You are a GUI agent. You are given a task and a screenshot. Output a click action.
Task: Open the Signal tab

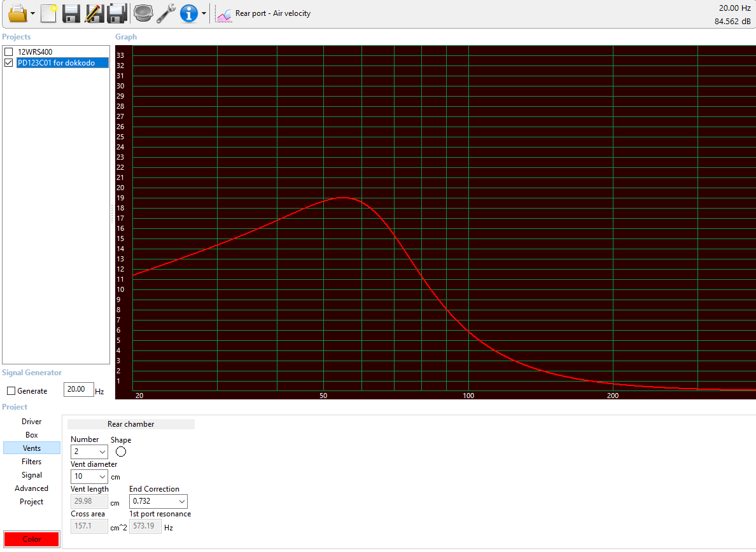32,475
